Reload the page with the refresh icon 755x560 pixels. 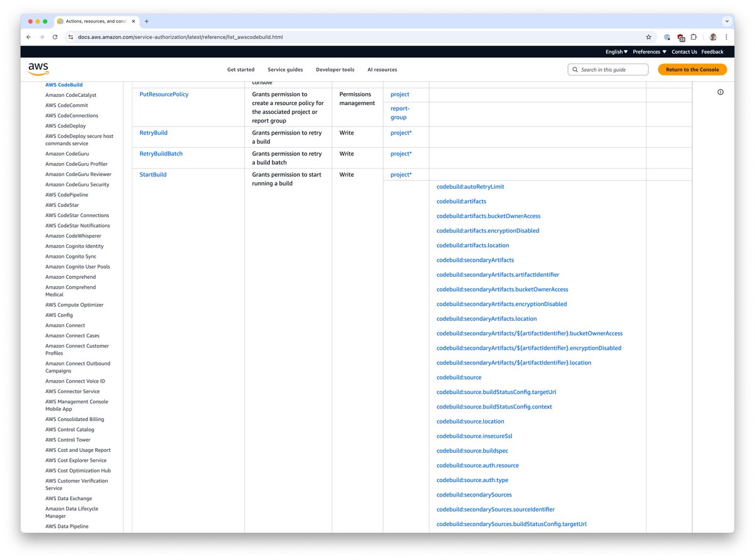click(55, 37)
